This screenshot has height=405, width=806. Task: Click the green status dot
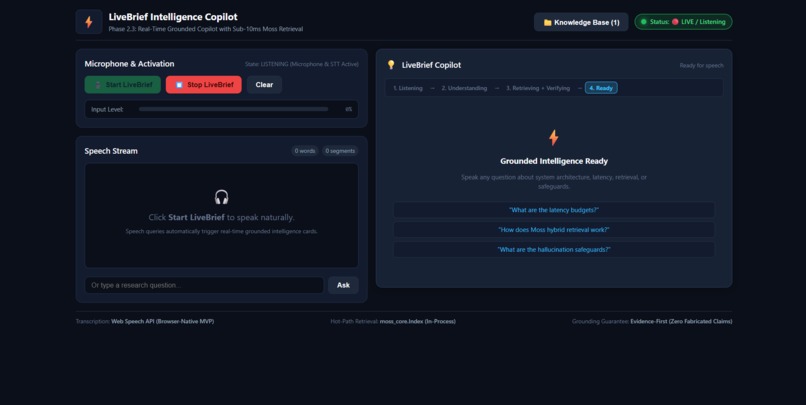644,22
